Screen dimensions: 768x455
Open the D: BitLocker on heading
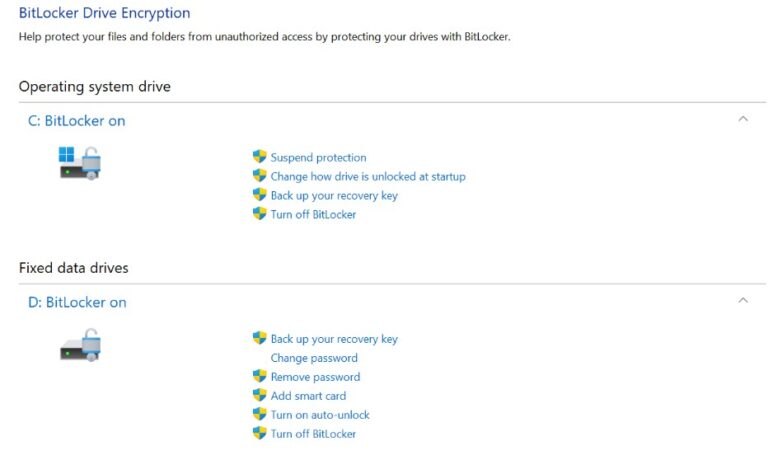click(x=77, y=302)
